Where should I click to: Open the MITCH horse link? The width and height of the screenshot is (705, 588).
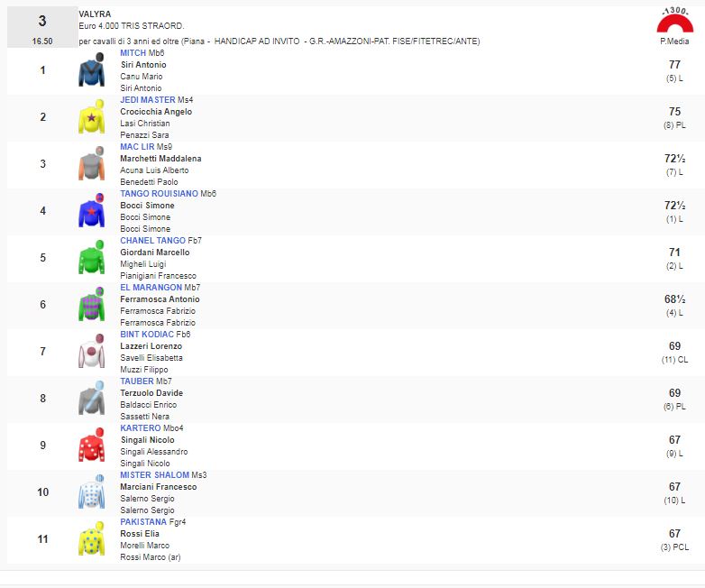133,53
